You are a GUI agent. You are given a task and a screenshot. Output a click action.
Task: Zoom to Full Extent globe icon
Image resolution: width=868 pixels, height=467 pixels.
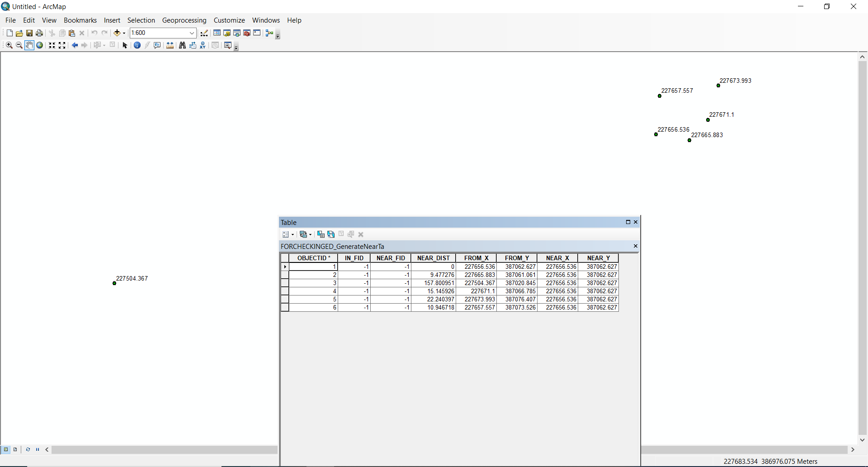40,45
